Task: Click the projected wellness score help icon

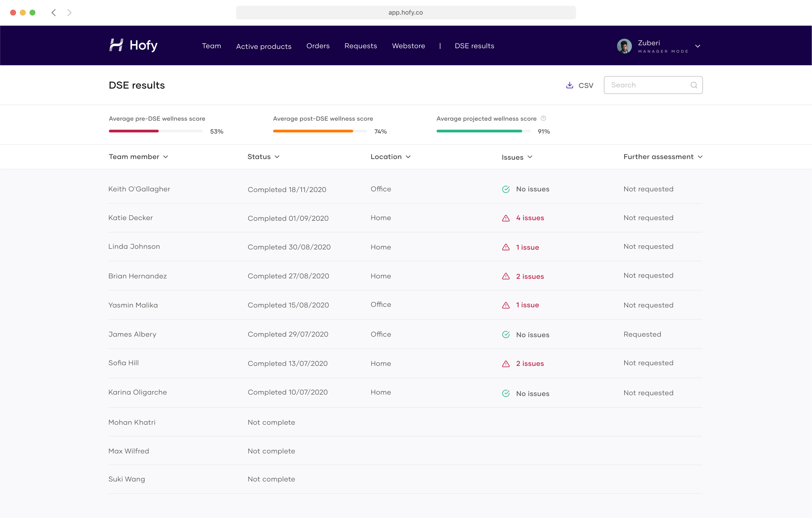Action: click(x=543, y=118)
